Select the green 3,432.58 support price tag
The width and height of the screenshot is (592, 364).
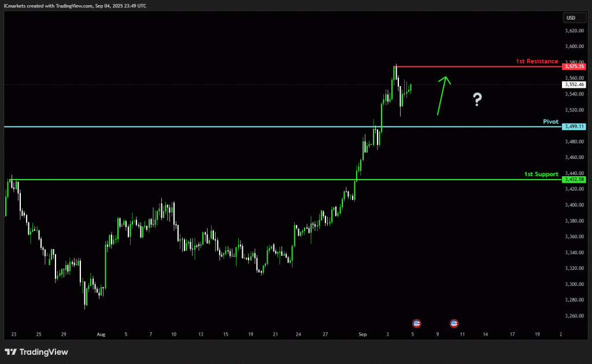574,180
